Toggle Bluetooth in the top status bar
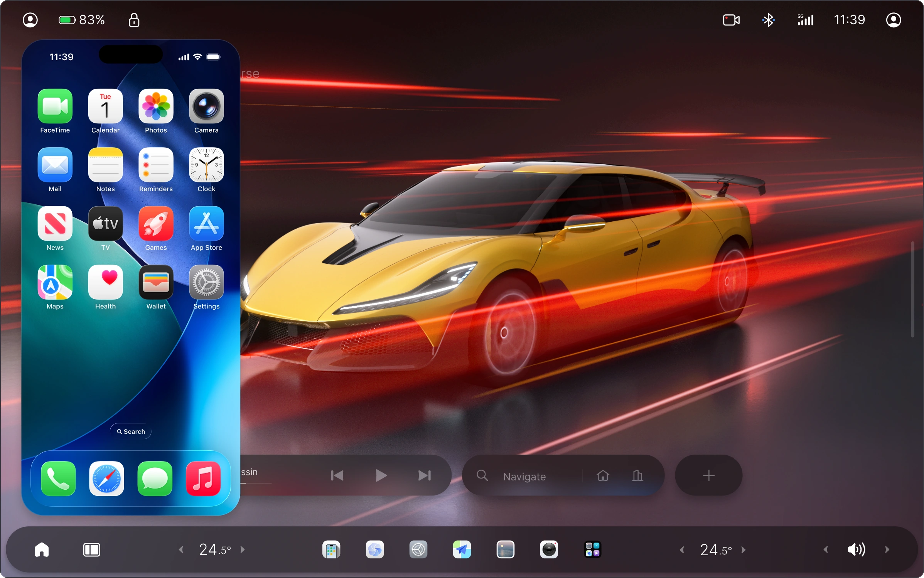Screen dimensions: 924x578 (768, 20)
